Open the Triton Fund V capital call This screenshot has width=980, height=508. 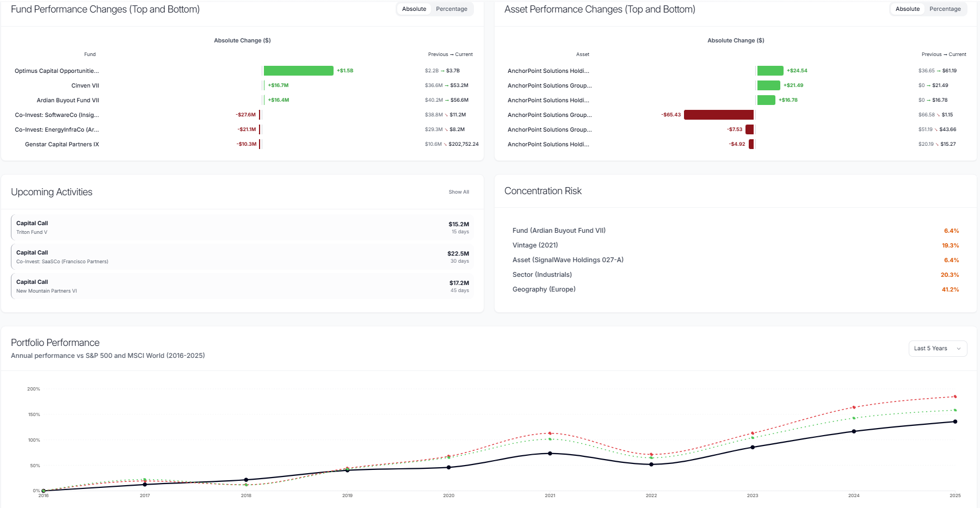(242, 227)
